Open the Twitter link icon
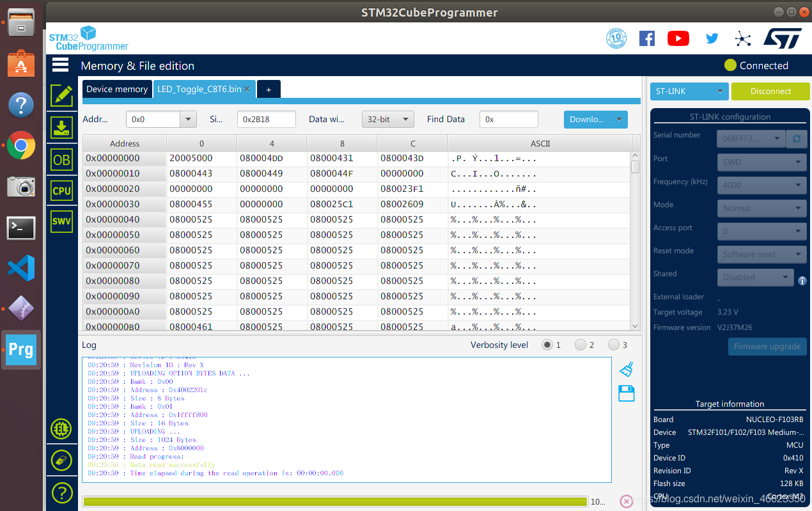This screenshot has height=511, width=812. (x=712, y=38)
